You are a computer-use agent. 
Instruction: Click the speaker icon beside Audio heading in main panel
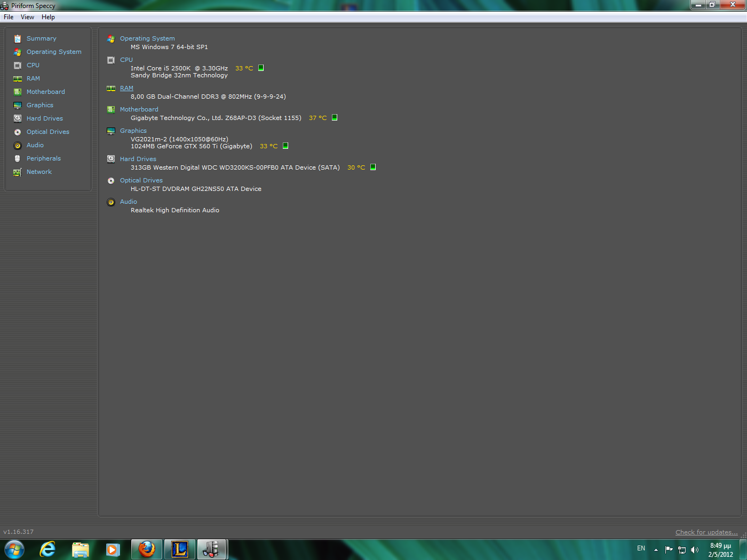(x=111, y=202)
